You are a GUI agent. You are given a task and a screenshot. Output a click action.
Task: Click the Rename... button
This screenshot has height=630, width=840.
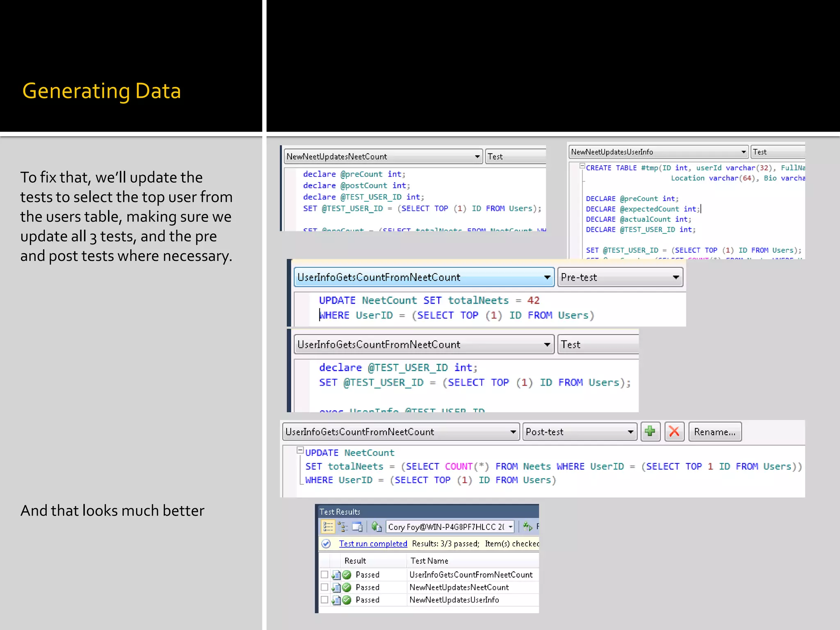[x=715, y=432]
